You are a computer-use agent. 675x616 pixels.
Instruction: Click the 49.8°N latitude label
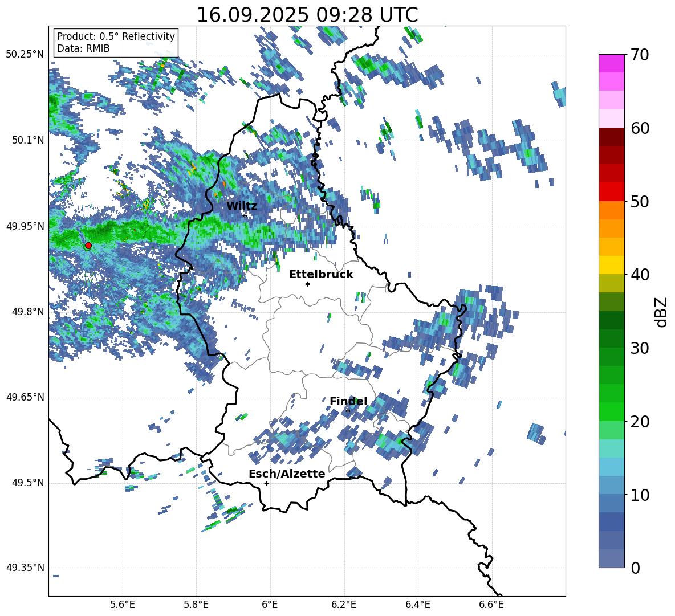(27, 312)
